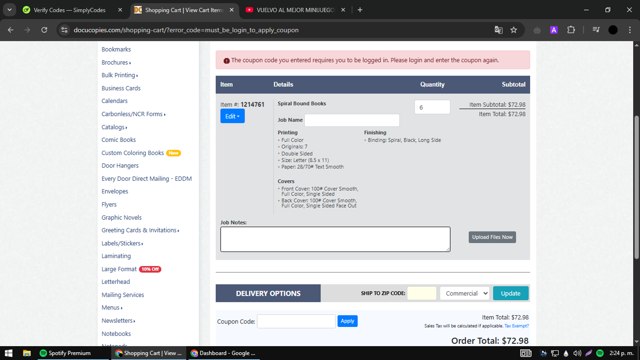Image resolution: width=640 pixels, height=360 pixels.
Task: Expand the Labels/Stickers category
Action: [122, 243]
